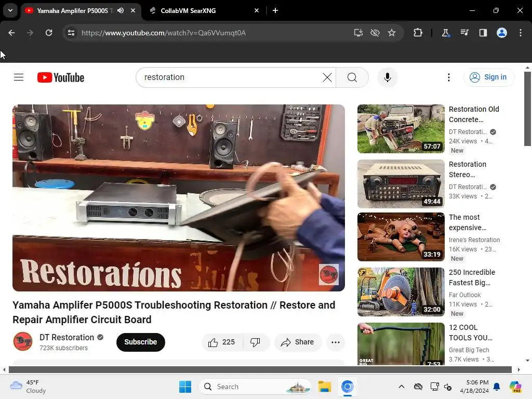The height and width of the screenshot is (399, 532).
Task: Install app icon in the address bar
Action: click(358, 33)
